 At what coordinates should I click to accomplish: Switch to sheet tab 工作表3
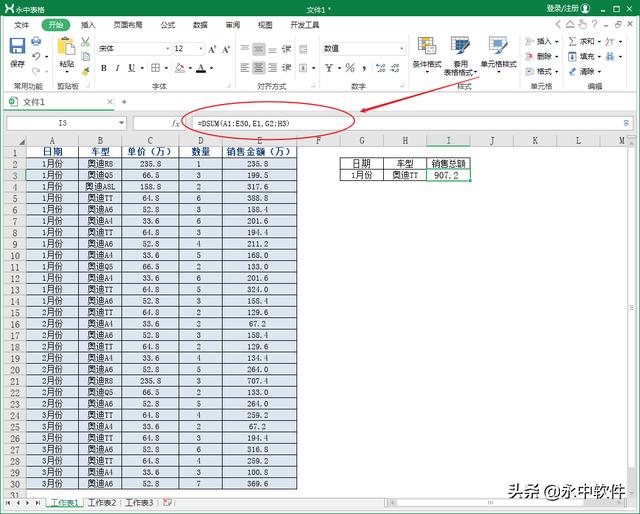[x=139, y=503]
